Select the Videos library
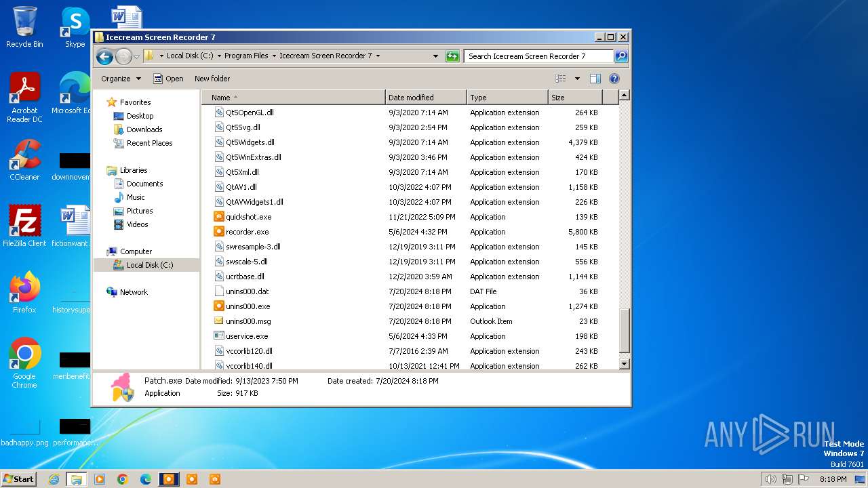The width and height of the screenshot is (868, 488). click(x=137, y=224)
